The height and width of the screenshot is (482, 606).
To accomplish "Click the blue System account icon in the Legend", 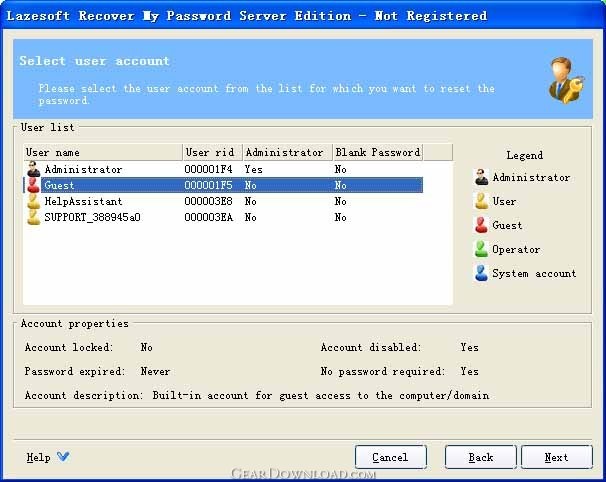I will click(x=481, y=273).
